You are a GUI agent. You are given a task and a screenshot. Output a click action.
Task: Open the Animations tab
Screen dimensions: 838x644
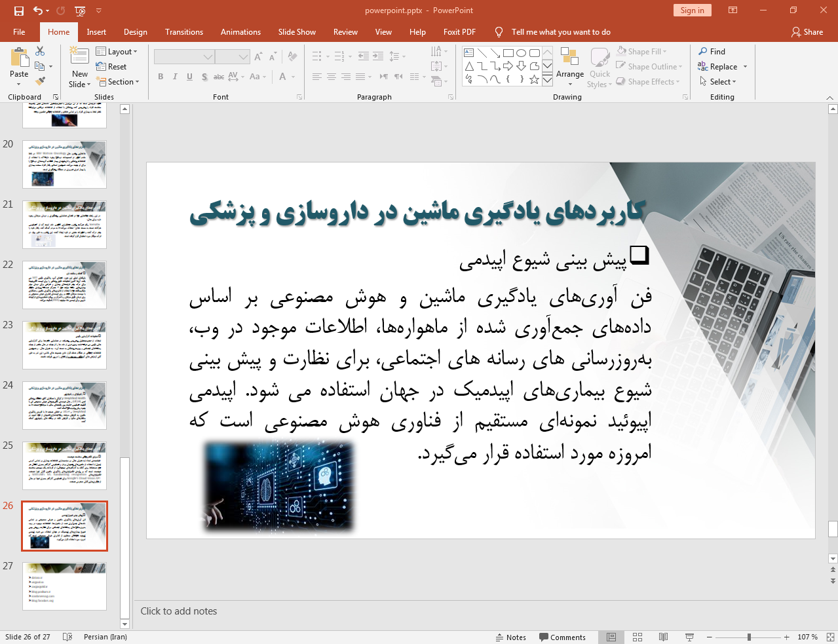[240, 32]
